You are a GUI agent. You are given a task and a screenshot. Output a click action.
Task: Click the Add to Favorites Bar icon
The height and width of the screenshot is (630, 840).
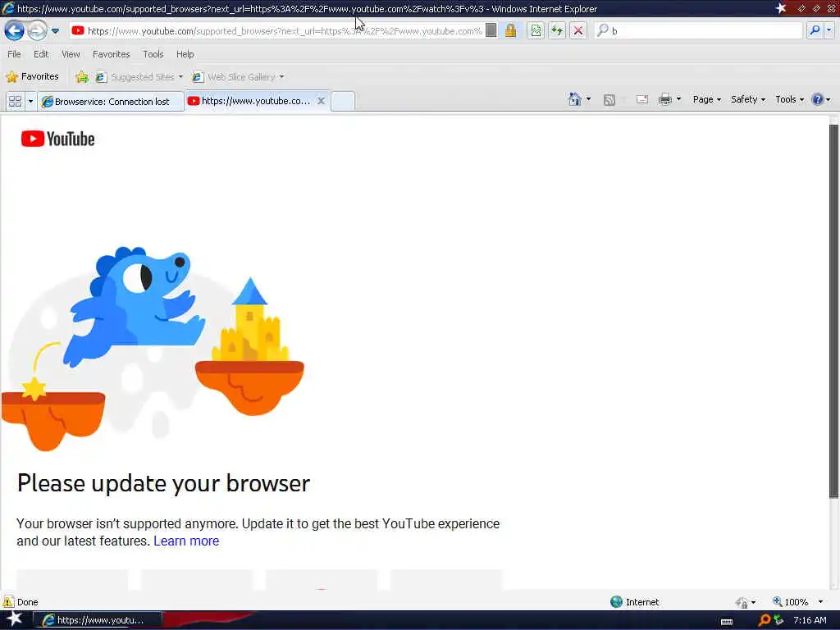click(x=82, y=77)
